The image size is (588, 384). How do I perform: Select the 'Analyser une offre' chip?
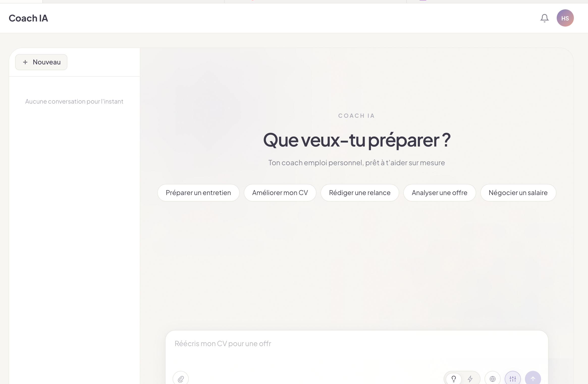[439, 193]
